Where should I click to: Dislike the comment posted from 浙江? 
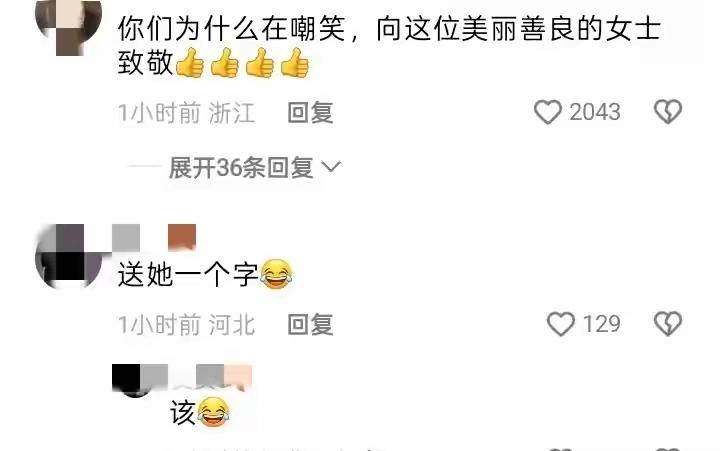click(668, 112)
